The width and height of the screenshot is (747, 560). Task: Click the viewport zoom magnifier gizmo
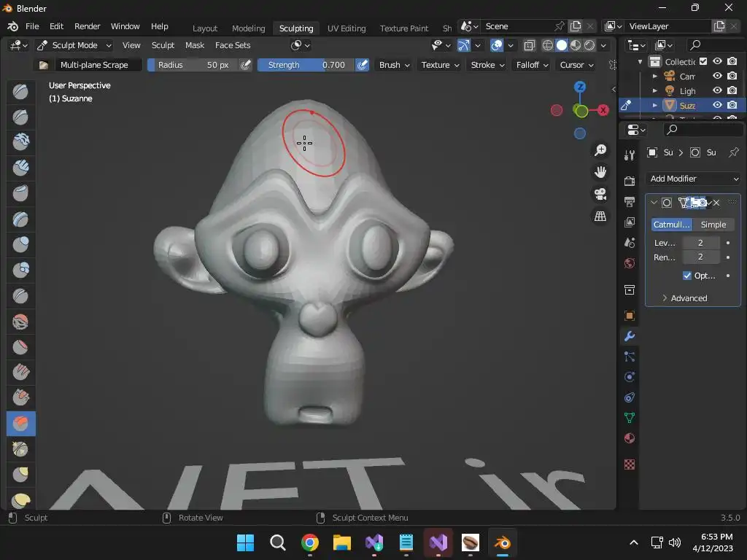coord(600,150)
